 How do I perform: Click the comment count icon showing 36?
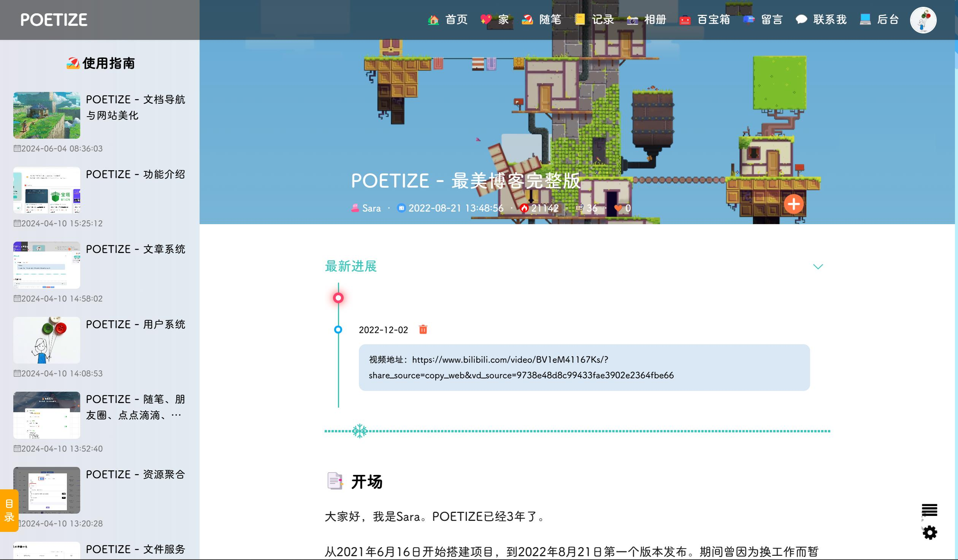tap(580, 208)
